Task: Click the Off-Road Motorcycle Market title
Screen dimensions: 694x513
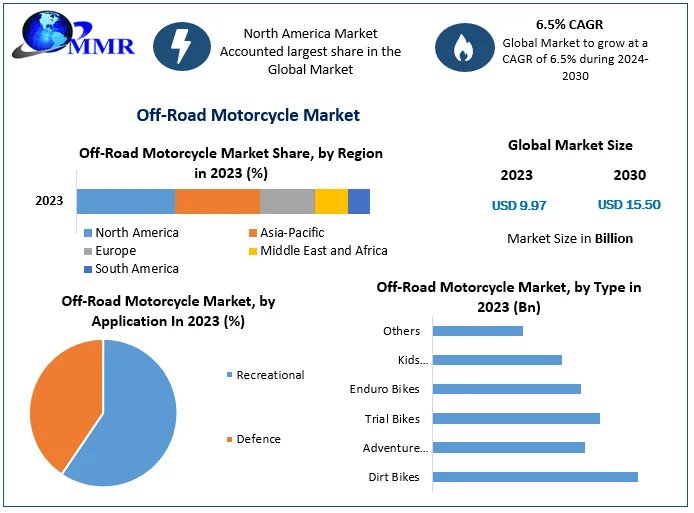Action: click(x=247, y=115)
